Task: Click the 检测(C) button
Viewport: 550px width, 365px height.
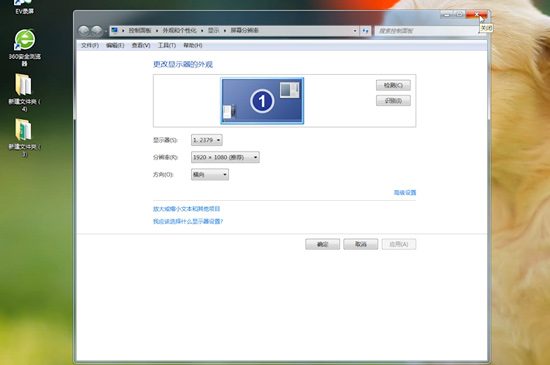Action: click(393, 85)
